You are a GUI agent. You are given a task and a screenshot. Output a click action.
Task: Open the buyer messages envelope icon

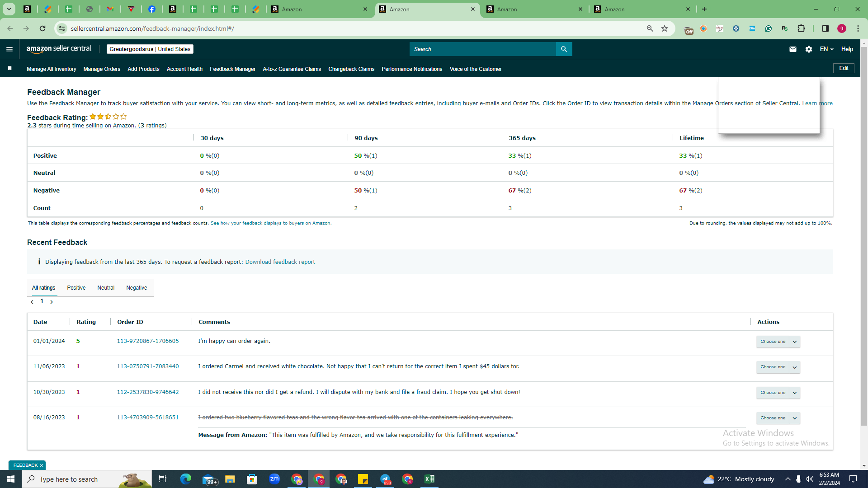(793, 49)
